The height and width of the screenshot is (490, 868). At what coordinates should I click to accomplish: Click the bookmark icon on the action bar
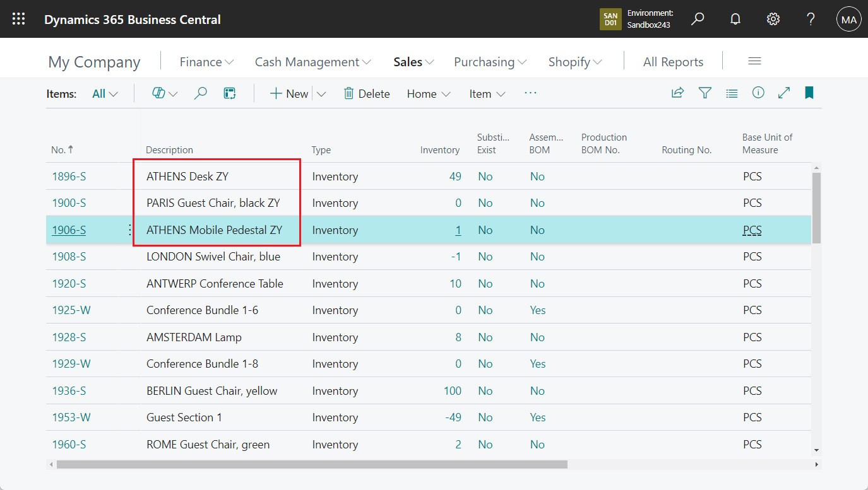coord(809,93)
